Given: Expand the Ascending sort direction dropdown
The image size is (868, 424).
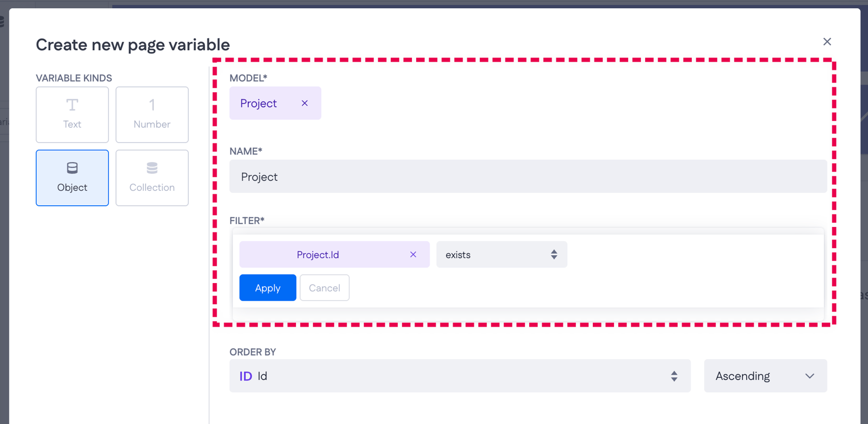Looking at the screenshot, I should click(x=765, y=376).
